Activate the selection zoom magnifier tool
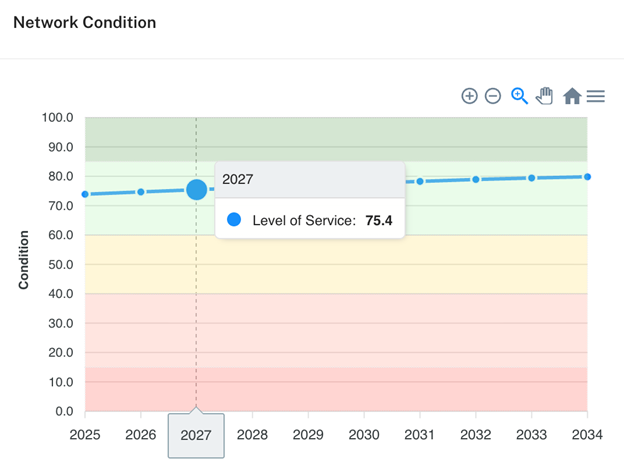The image size is (624, 469). 519,96
